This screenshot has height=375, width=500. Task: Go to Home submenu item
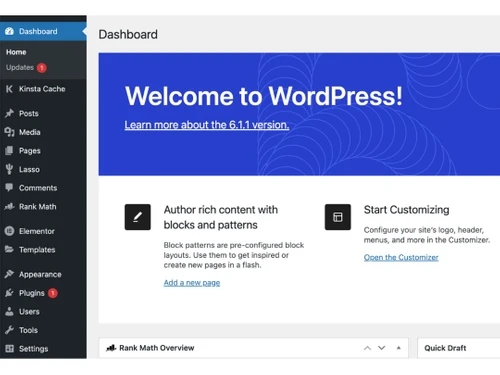[x=16, y=52]
